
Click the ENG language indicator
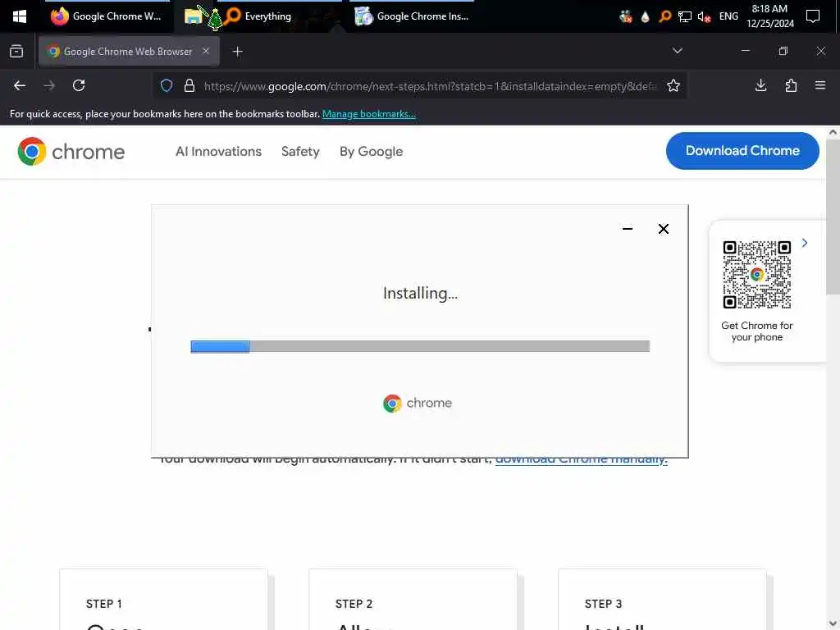pyautogui.click(x=728, y=16)
